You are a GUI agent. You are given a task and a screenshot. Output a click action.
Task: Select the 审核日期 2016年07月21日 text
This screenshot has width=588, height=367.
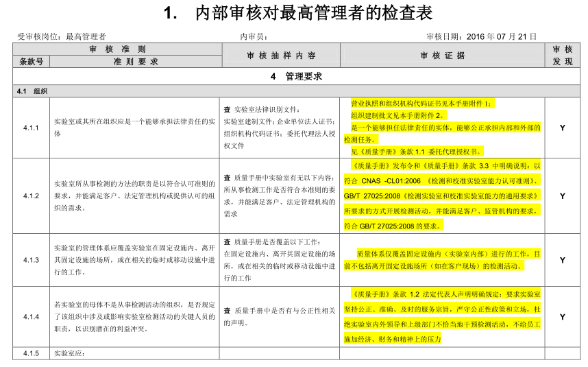coord(482,36)
